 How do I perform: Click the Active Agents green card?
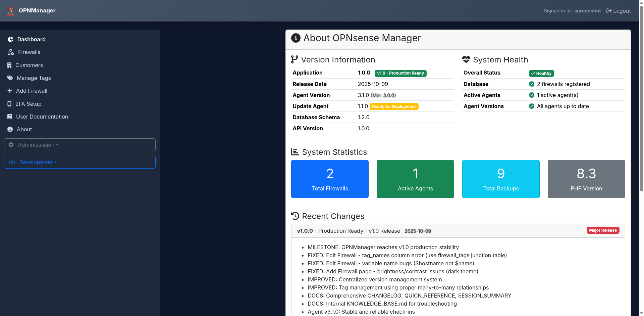click(415, 179)
